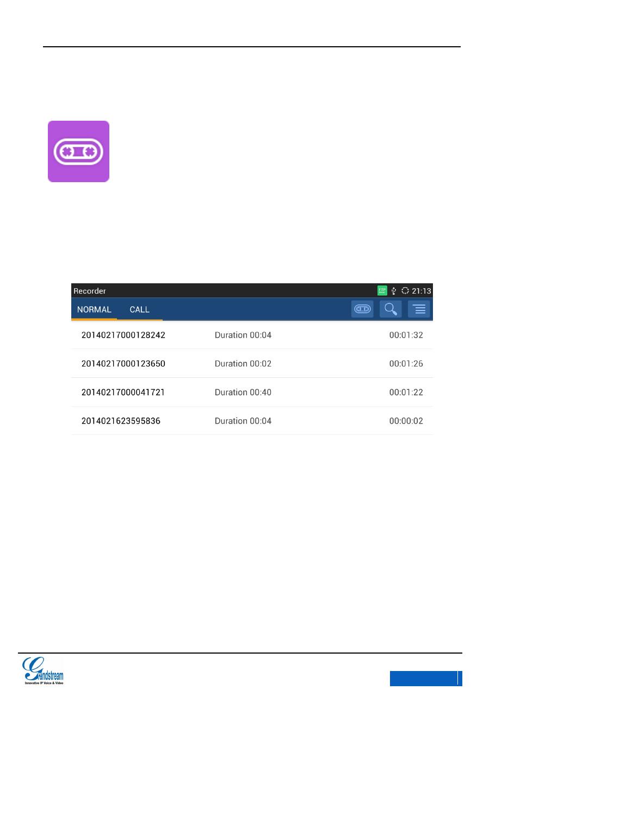The image size is (644, 814).
Task: Switch to the NORMAL recordings tab
Action: (94, 309)
